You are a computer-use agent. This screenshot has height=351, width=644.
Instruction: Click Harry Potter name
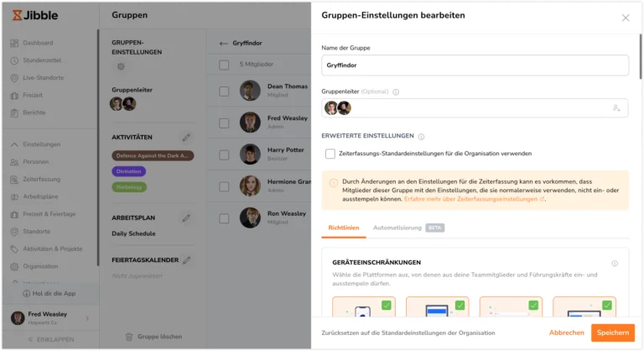click(x=286, y=149)
